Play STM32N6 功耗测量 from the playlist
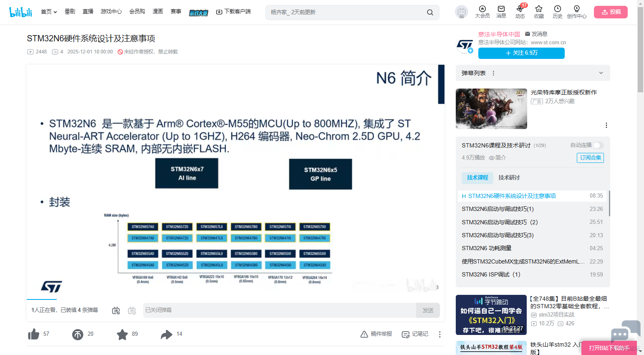 [487, 248]
